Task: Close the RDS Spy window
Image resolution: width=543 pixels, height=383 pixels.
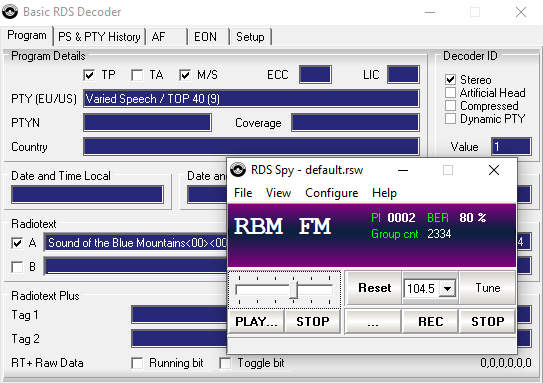Action: click(x=493, y=170)
